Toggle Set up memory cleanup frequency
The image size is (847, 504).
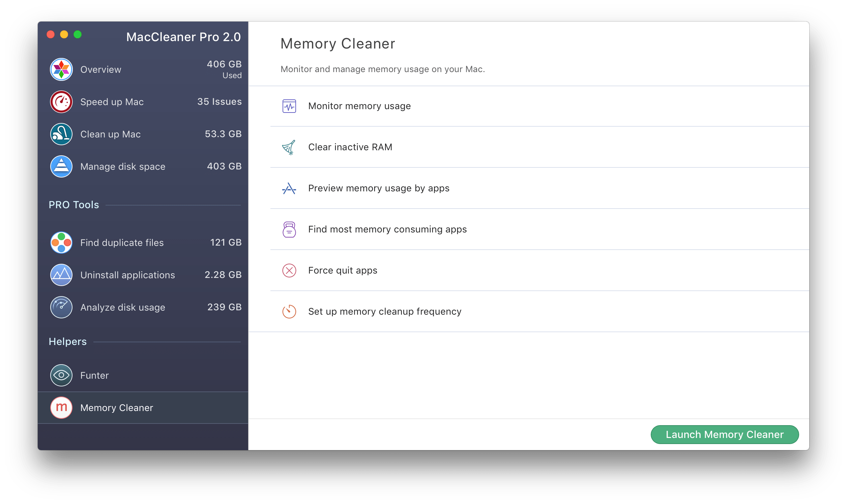tap(384, 311)
